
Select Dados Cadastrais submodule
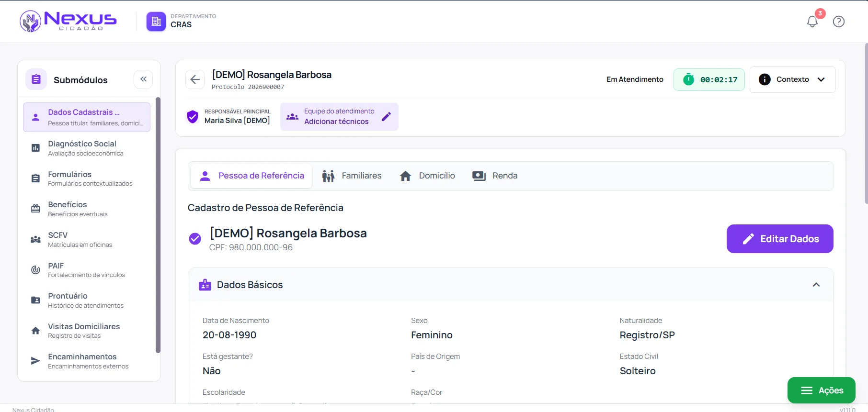pos(87,117)
